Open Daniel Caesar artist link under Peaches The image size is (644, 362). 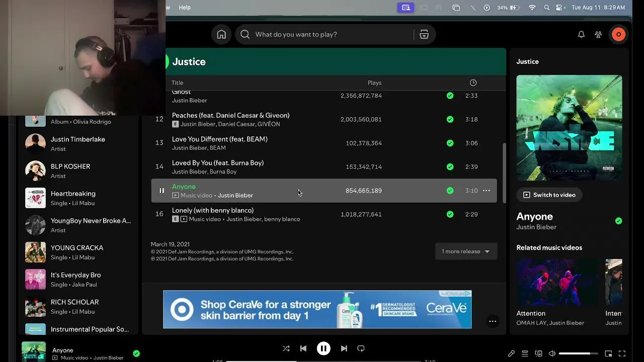coord(236,124)
